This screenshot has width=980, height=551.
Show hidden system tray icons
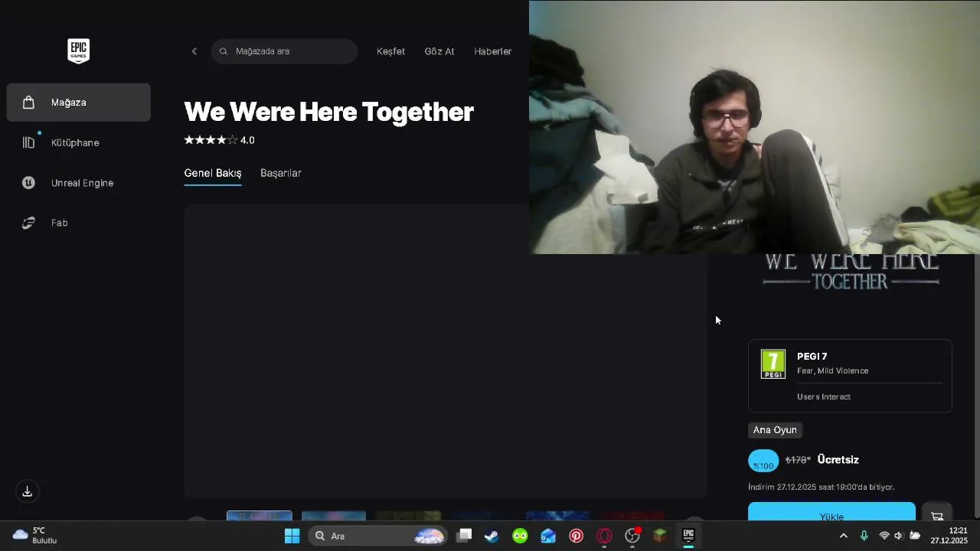point(844,536)
